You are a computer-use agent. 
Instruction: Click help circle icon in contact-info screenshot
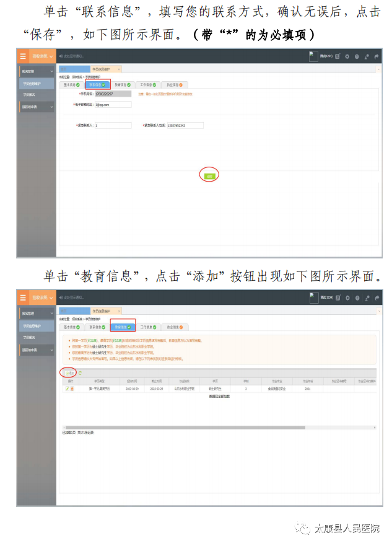[357, 56]
